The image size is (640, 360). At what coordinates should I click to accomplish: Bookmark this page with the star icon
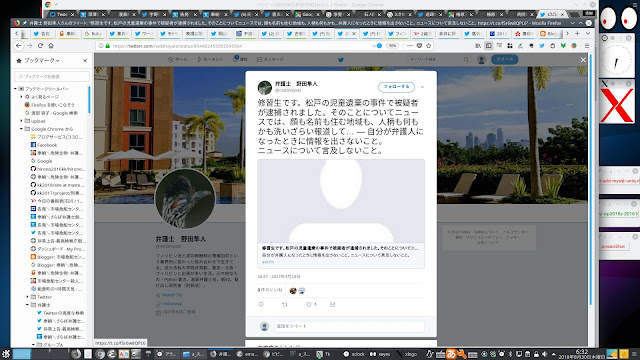(x=429, y=46)
